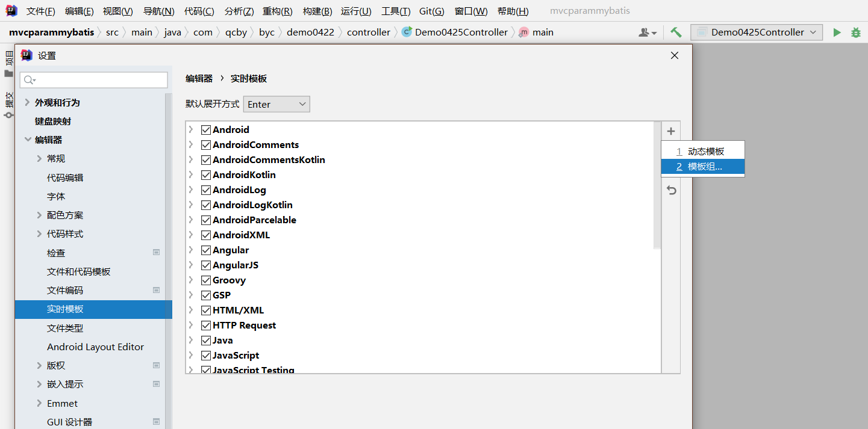Disable the Angular template group

(x=206, y=250)
